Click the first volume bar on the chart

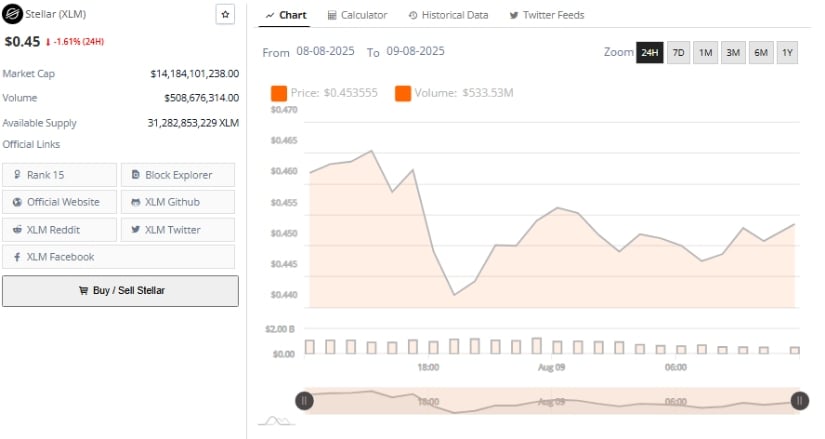coord(310,347)
